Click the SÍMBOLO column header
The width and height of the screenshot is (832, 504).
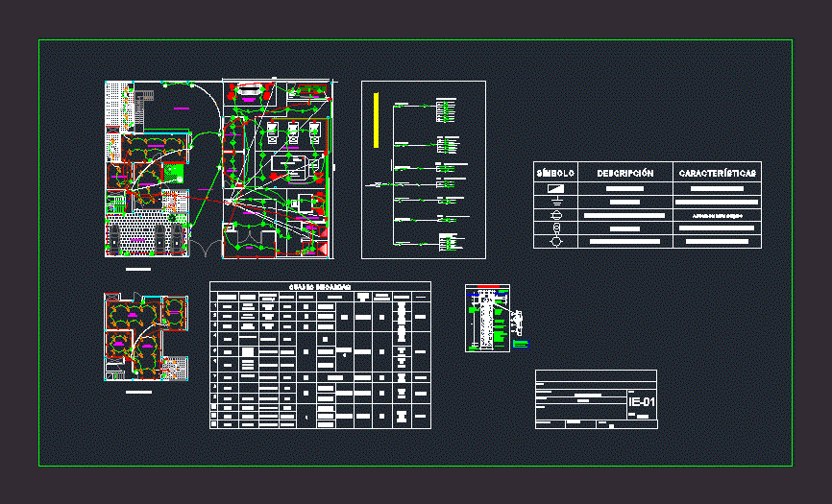555,173
